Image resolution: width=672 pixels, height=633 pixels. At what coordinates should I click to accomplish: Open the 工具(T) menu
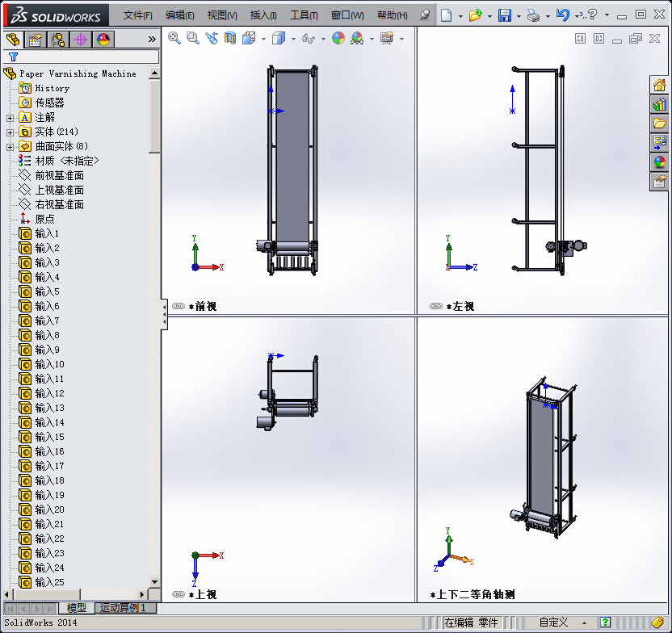click(304, 15)
